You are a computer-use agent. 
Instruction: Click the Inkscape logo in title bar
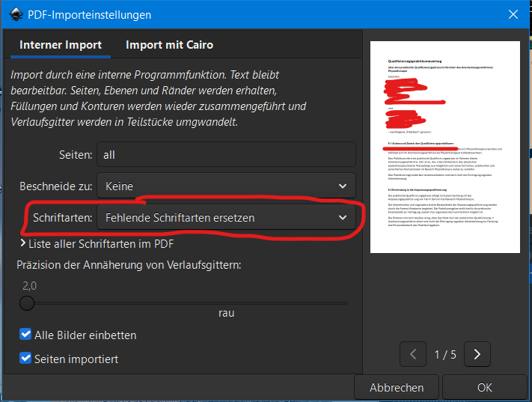click(16, 14)
